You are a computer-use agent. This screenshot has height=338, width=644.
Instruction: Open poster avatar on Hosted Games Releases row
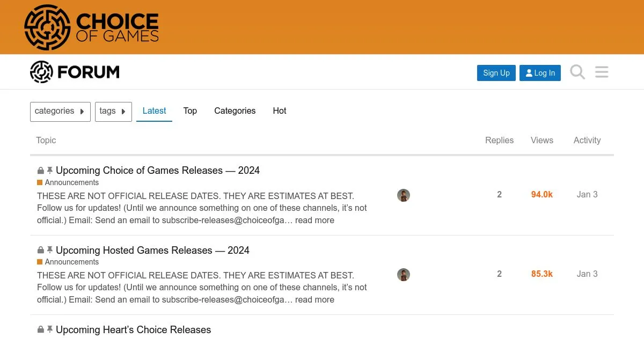click(x=404, y=275)
